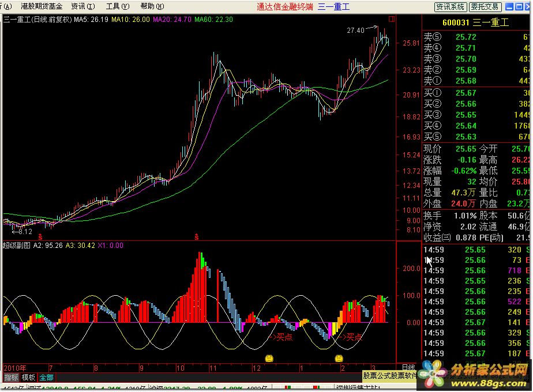Click the first 买点 buy-point label
This screenshot has height=392, width=533.
tap(285, 337)
